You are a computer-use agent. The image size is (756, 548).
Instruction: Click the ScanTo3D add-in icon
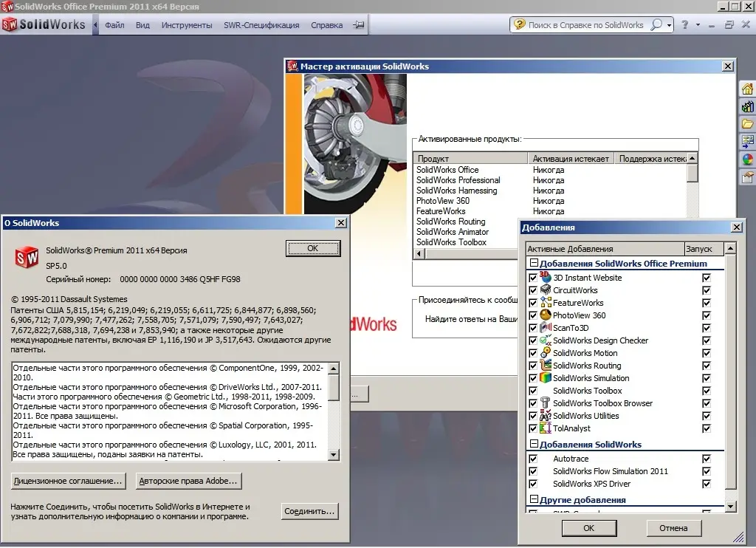tap(546, 327)
